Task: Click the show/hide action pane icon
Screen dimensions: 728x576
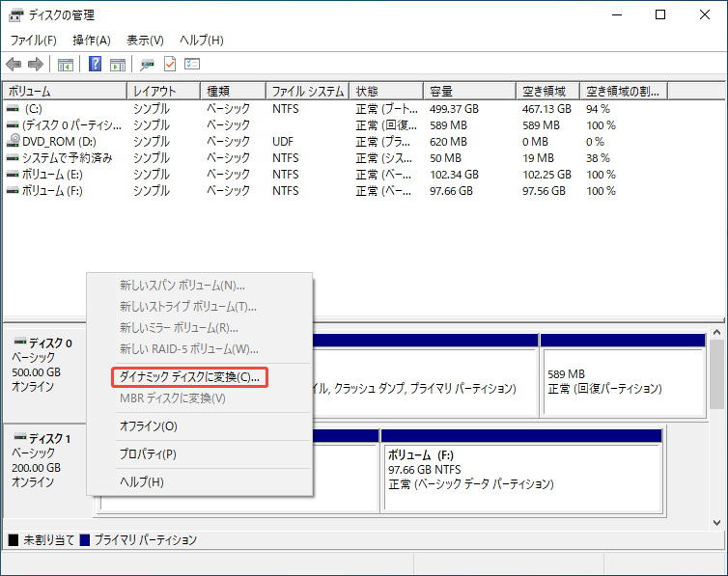Action: point(118,65)
